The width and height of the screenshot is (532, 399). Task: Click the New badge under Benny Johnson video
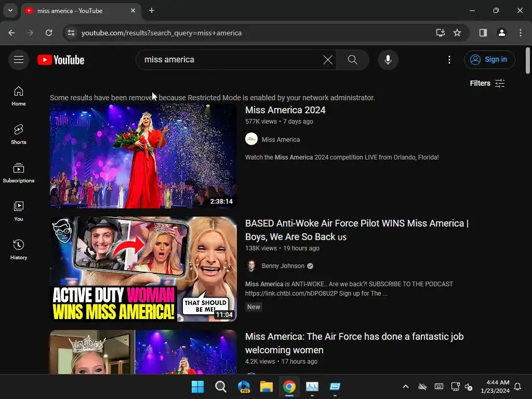click(254, 307)
